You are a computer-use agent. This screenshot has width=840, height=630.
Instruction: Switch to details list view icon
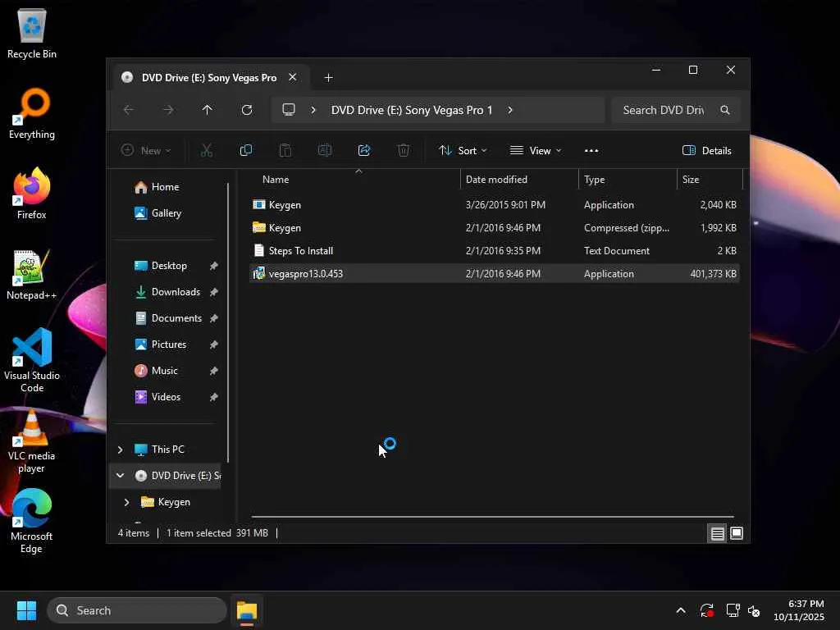(717, 533)
